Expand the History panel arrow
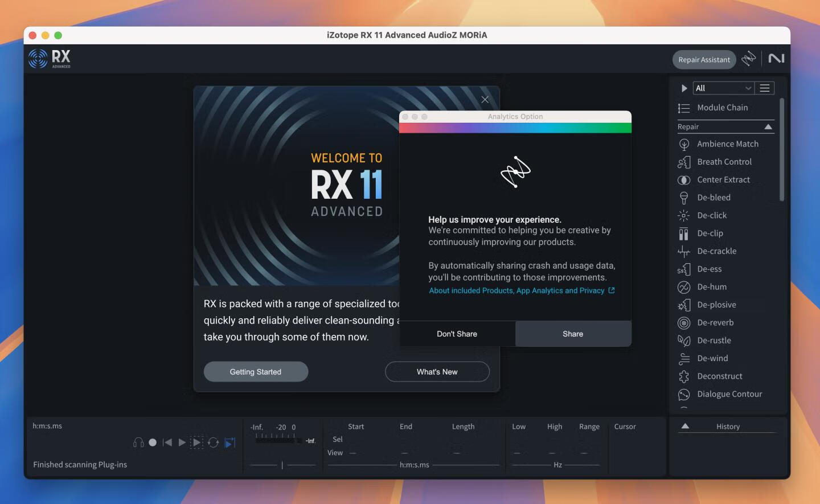 pyautogui.click(x=686, y=426)
